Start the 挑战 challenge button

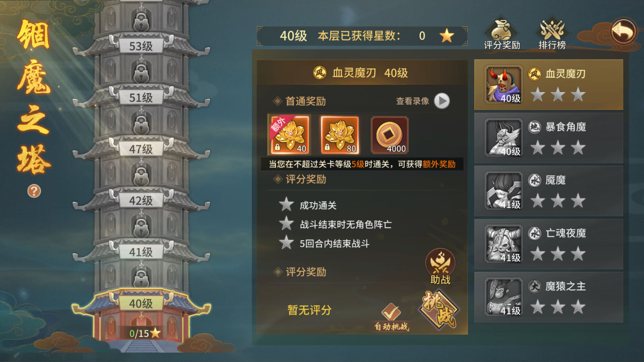[440, 310]
